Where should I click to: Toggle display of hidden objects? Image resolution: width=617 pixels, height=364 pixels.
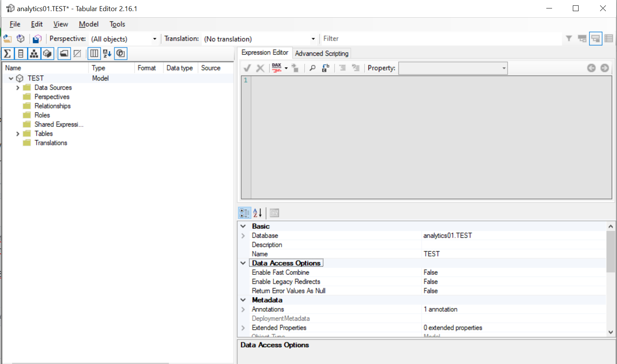(x=77, y=53)
